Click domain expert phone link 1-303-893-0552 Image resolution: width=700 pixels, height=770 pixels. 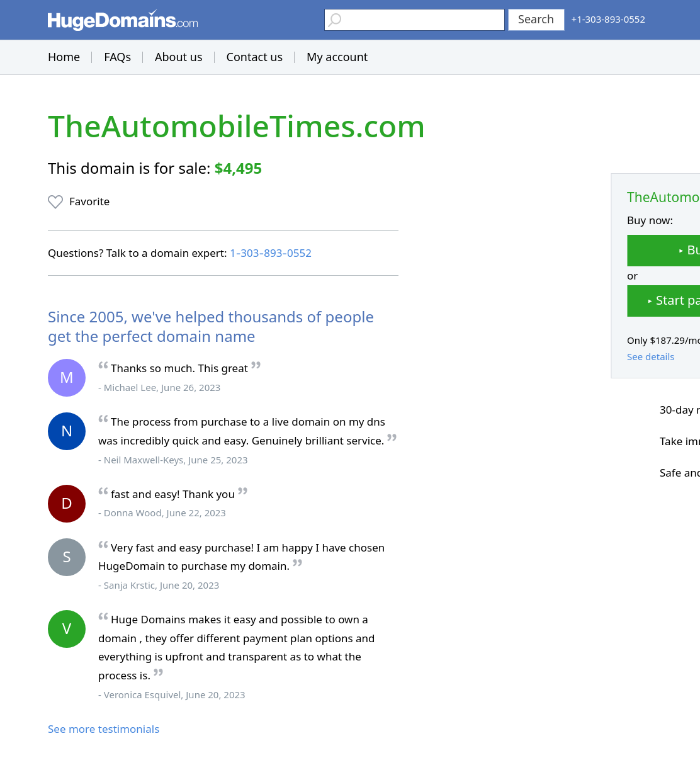coord(271,253)
